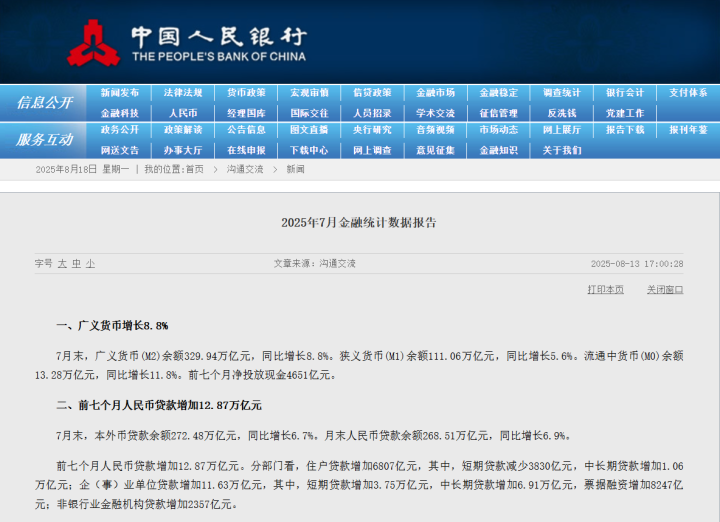Image resolution: width=720 pixels, height=522 pixels.
Task: Click the breadcrumb arrow before 新闻
Action: pyautogui.click(x=275, y=169)
